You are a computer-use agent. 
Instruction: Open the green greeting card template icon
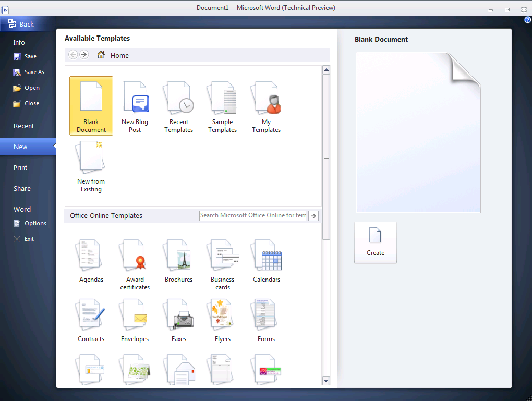point(135,369)
